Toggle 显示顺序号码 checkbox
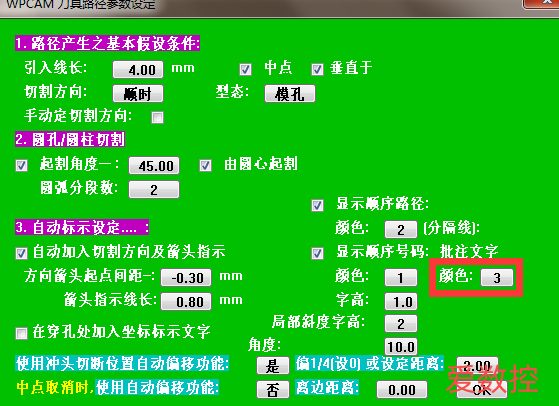559x406 pixels. pyautogui.click(x=317, y=253)
